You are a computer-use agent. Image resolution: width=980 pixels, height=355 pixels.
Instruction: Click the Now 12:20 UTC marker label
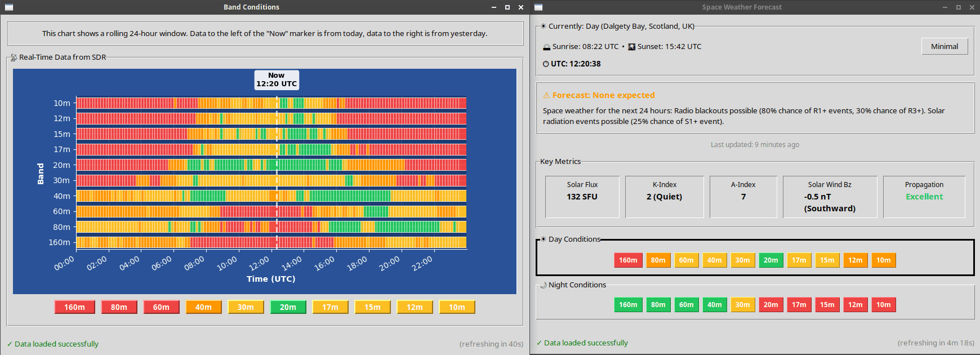[277, 80]
